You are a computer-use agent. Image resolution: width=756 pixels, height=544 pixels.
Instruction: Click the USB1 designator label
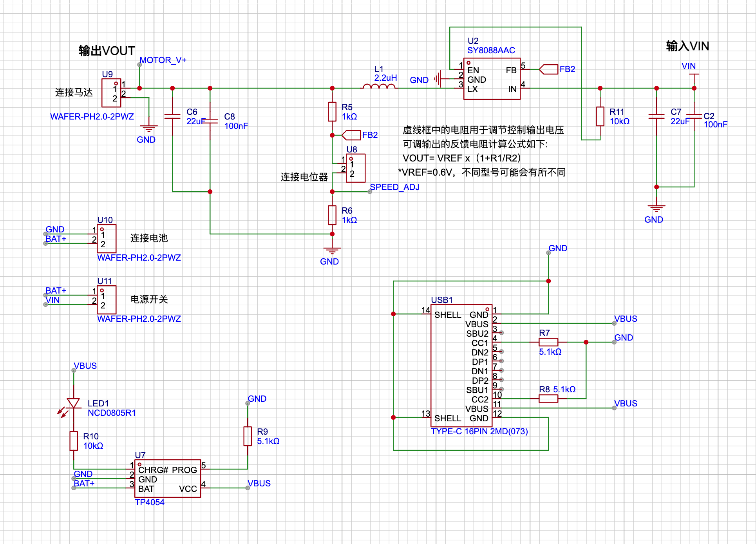click(442, 300)
